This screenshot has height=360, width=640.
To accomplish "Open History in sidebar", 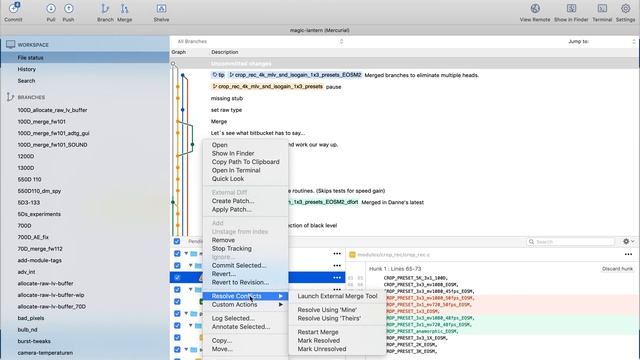I will point(85,69).
